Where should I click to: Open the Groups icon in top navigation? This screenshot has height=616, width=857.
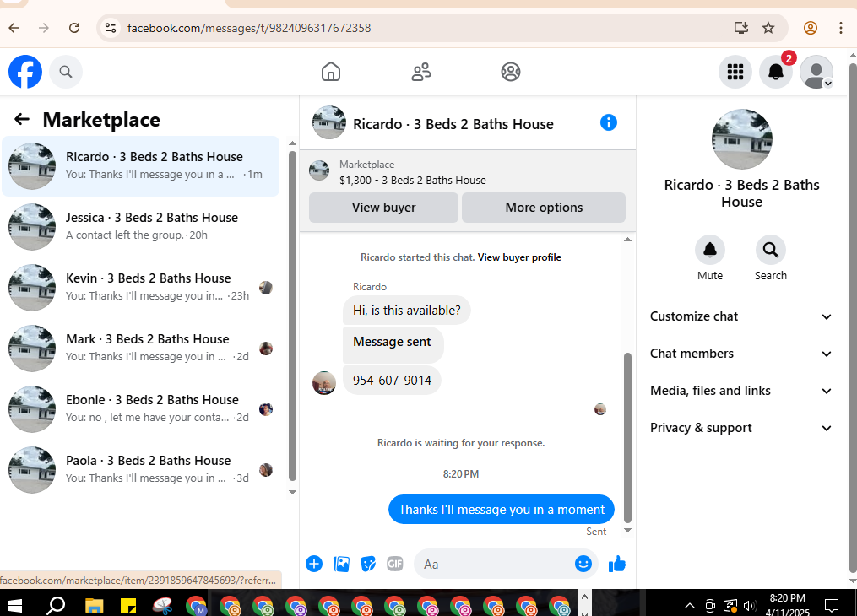(x=511, y=72)
